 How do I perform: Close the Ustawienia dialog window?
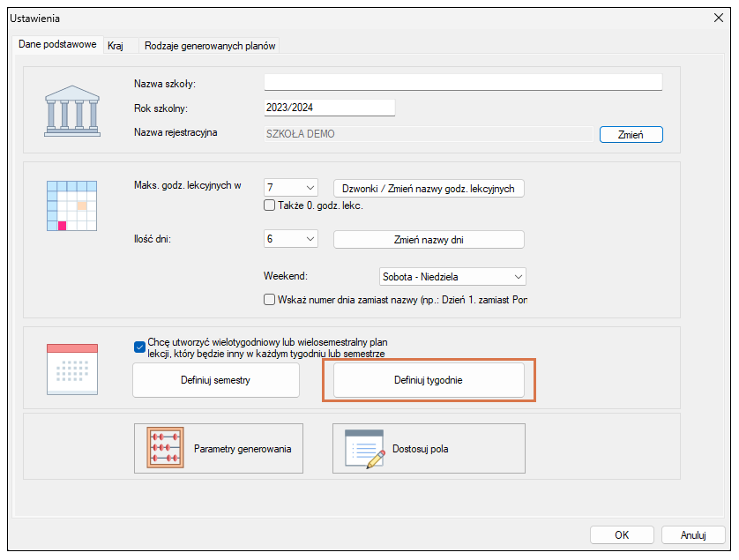pos(717,18)
